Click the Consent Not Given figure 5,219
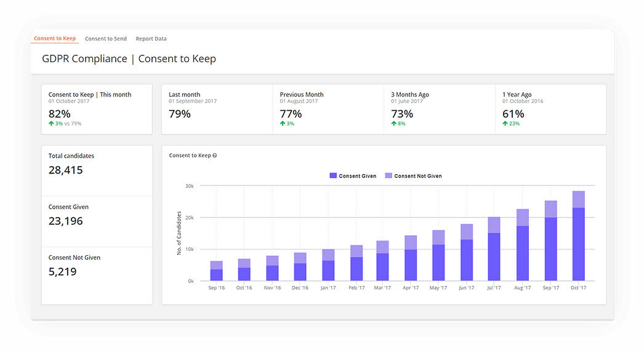Screen dimensions: 644x352 coord(62,271)
